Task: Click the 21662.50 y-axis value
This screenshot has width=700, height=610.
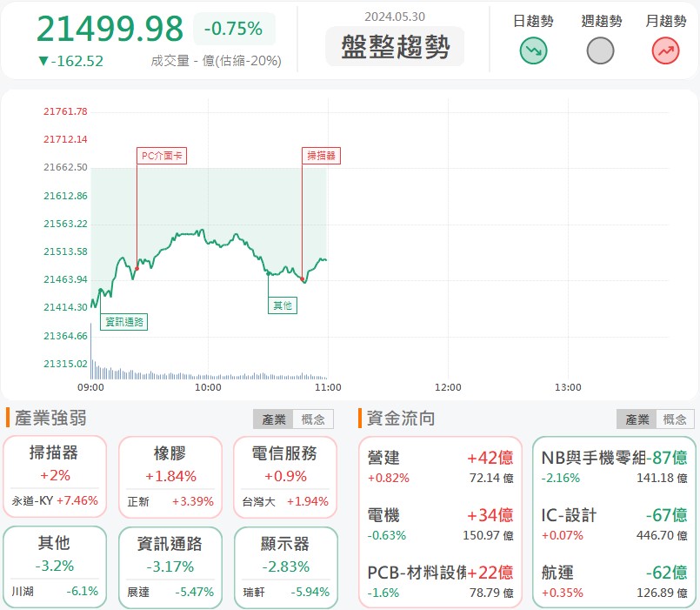Action: pos(65,167)
